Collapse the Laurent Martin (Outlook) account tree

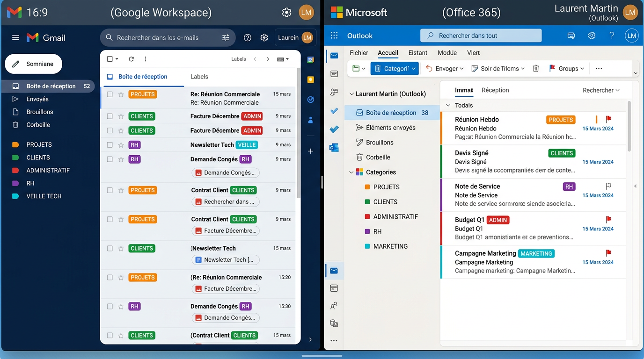[351, 94]
